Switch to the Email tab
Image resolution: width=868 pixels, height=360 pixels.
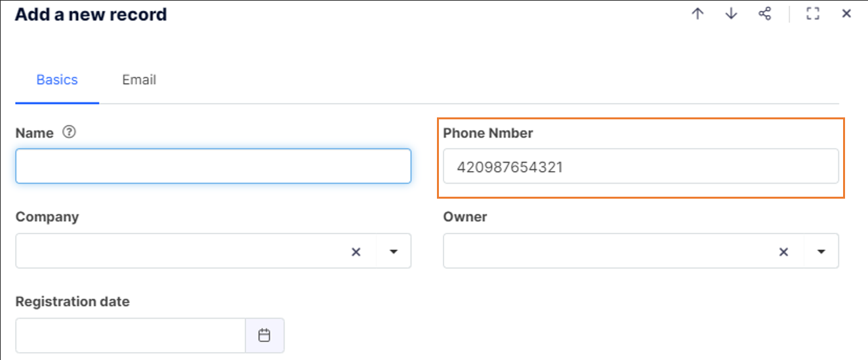coord(139,80)
